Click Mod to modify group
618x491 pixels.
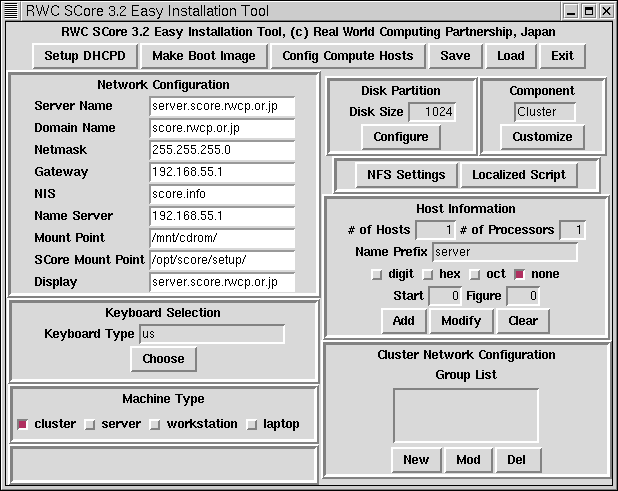click(x=468, y=460)
